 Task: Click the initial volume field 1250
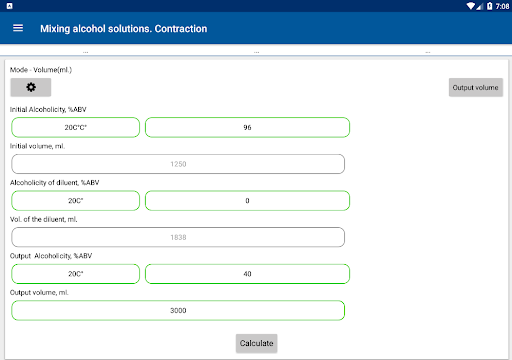click(178, 164)
